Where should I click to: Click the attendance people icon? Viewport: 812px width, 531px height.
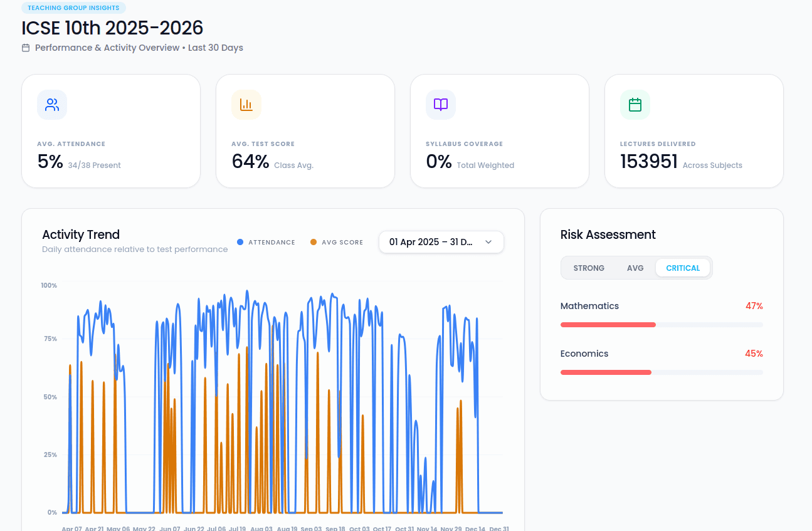pyautogui.click(x=52, y=105)
